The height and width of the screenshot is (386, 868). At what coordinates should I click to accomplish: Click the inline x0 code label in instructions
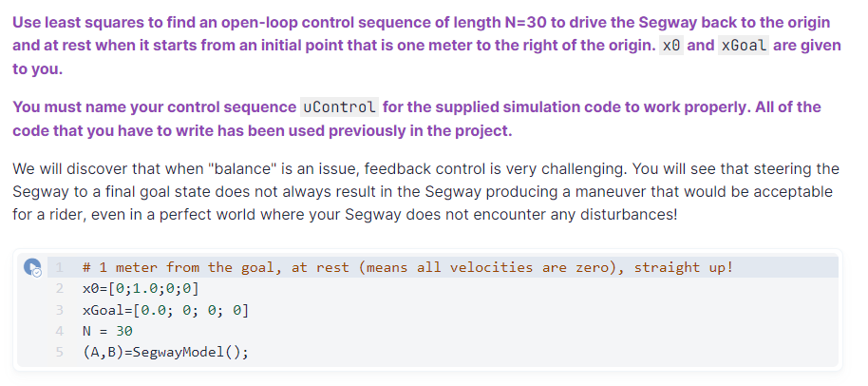point(670,46)
